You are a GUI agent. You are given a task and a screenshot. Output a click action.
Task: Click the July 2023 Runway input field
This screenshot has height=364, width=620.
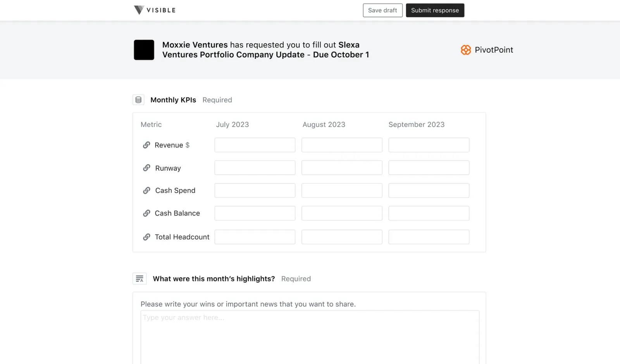pos(255,168)
